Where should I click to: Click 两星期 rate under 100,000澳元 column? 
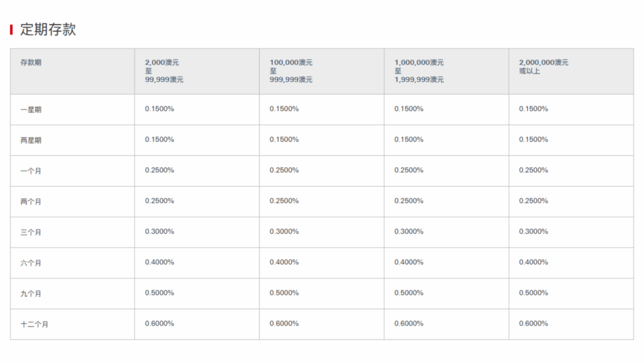(284, 140)
